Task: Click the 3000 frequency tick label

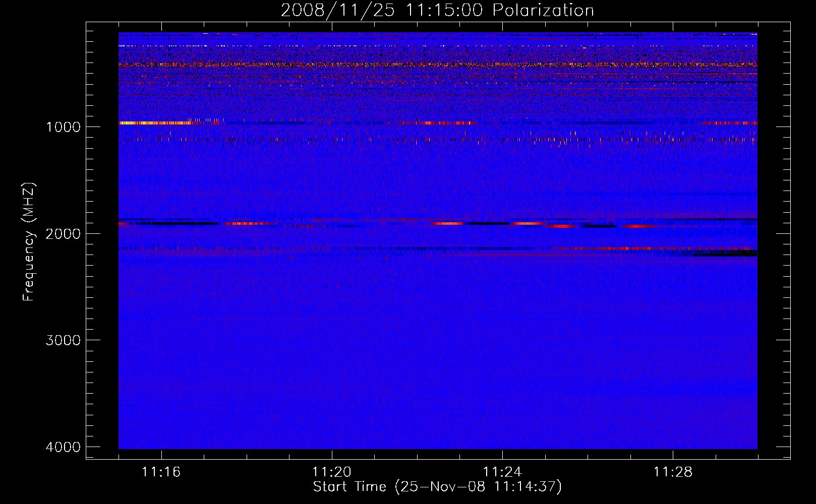Action: coord(63,340)
